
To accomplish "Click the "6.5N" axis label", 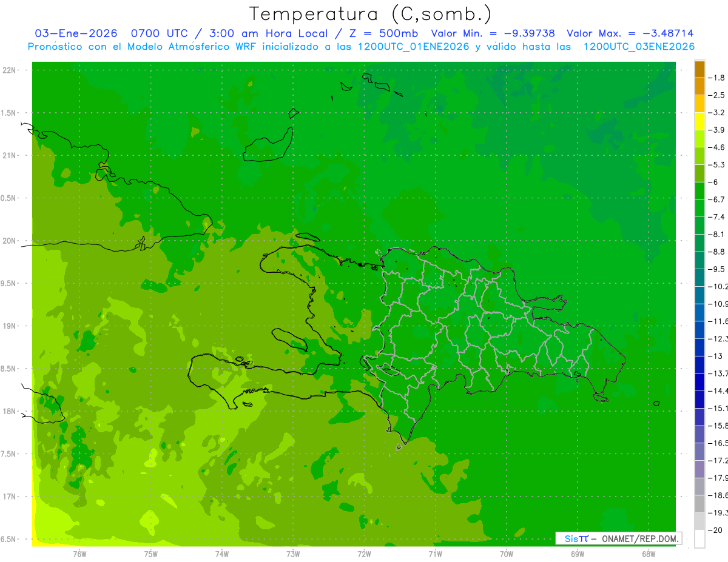I will [8, 540].
